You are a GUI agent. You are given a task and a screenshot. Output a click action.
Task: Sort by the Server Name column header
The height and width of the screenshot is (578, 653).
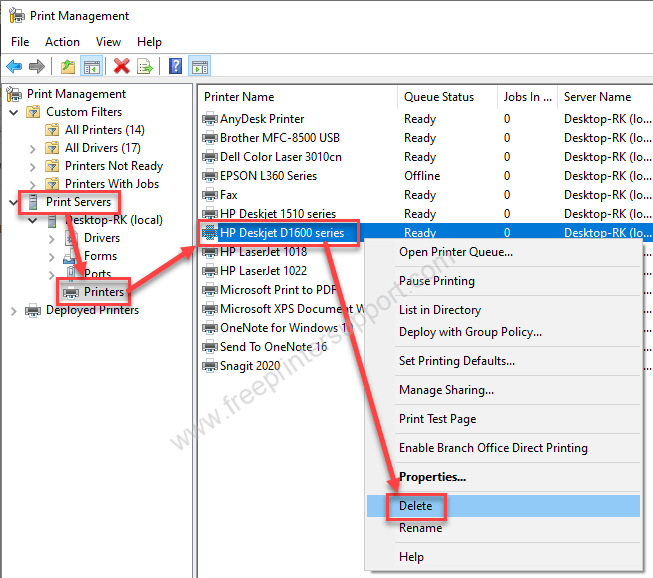click(606, 97)
